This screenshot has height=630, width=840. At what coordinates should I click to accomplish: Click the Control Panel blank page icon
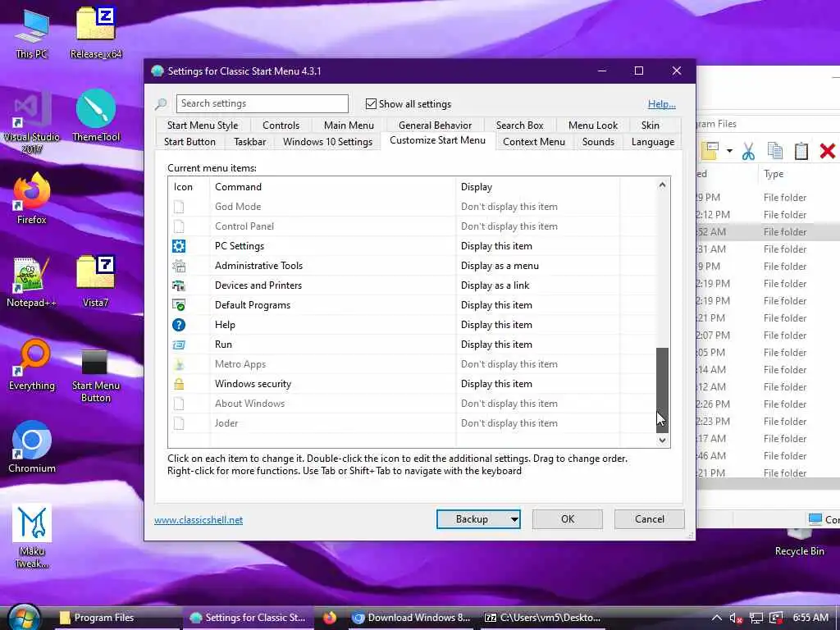click(x=178, y=226)
